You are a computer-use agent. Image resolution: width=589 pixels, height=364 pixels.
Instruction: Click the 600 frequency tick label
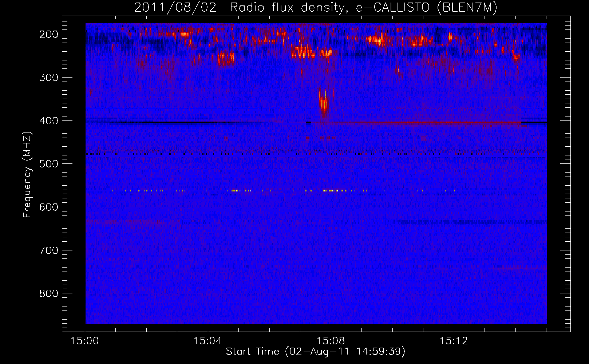point(49,207)
